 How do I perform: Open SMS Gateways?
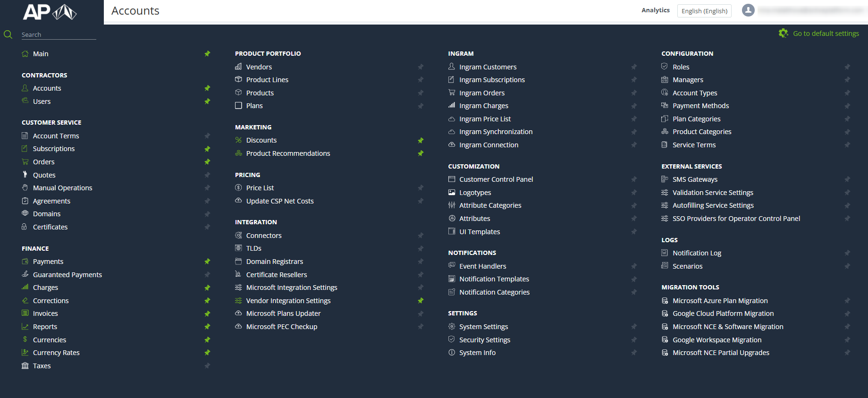[695, 179]
